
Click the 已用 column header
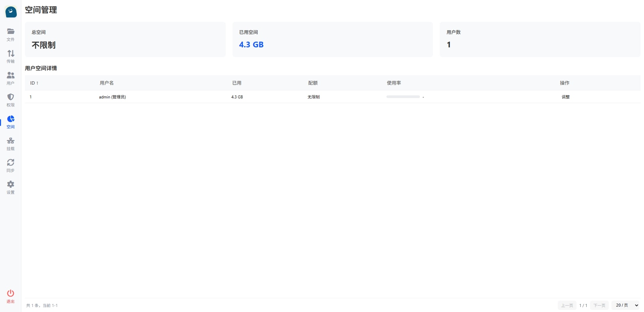tap(237, 83)
